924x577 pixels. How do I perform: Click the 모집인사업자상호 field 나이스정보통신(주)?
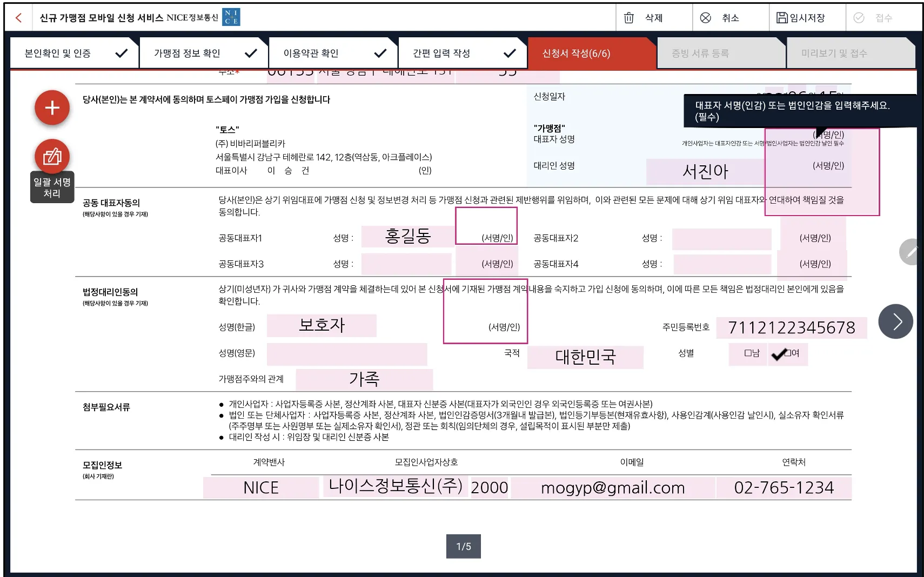point(396,486)
